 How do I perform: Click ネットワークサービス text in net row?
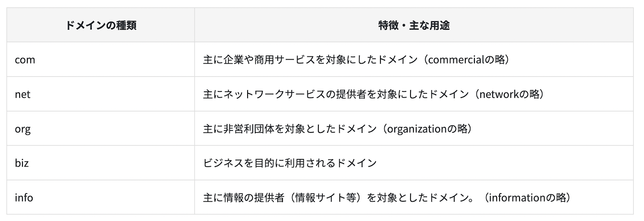274,94
